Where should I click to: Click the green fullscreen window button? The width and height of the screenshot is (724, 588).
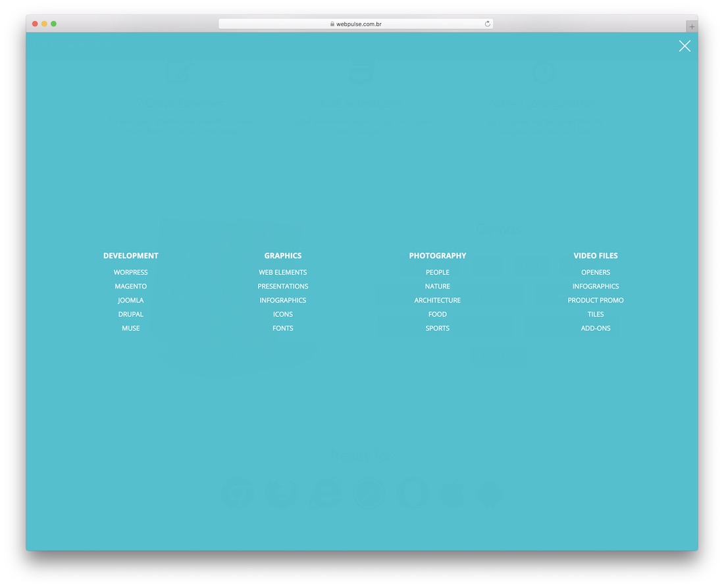pos(53,24)
